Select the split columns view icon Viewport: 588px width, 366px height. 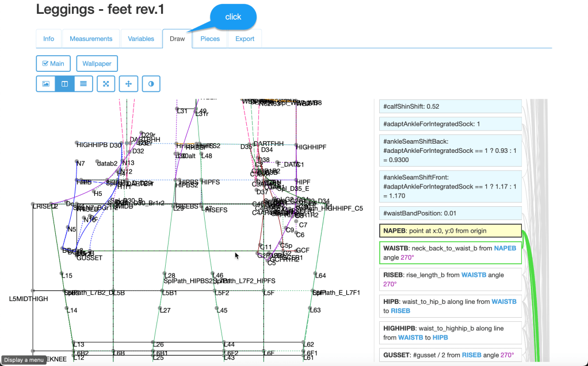click(64, 84)
